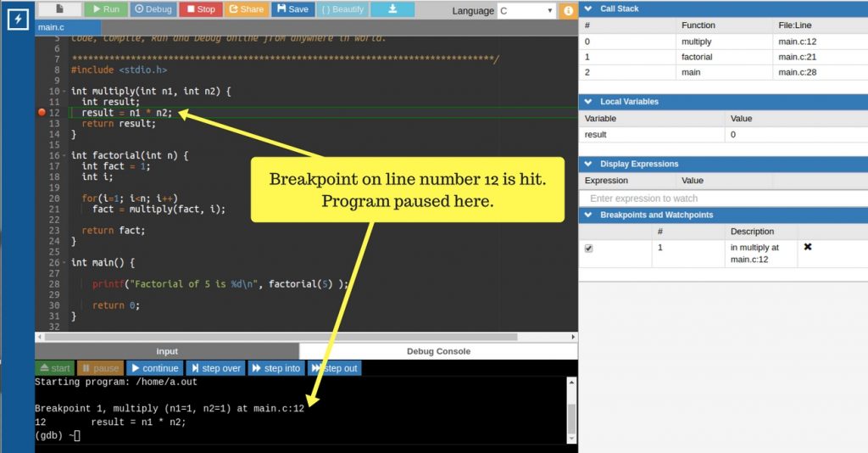Open the orange info icon
Screen dimensions: 868x453
click(x=568, y=11)
